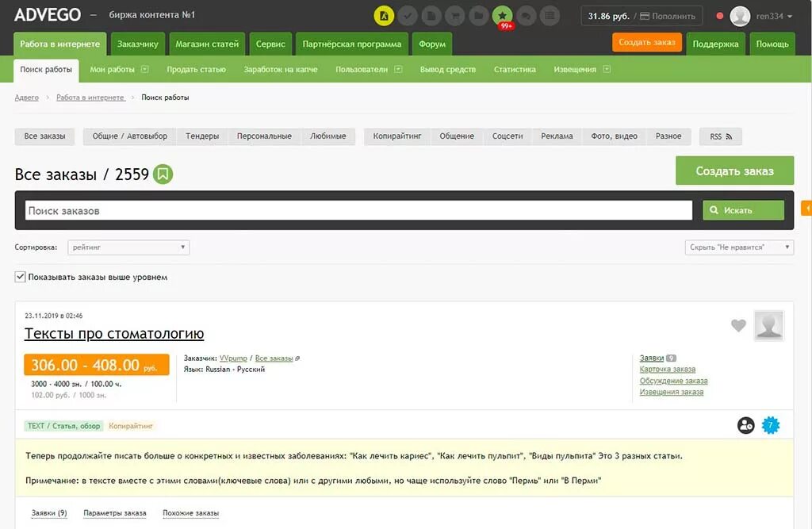Focus the Поиск заказов input field
812x529 pixels.
[x=358, y=210]
